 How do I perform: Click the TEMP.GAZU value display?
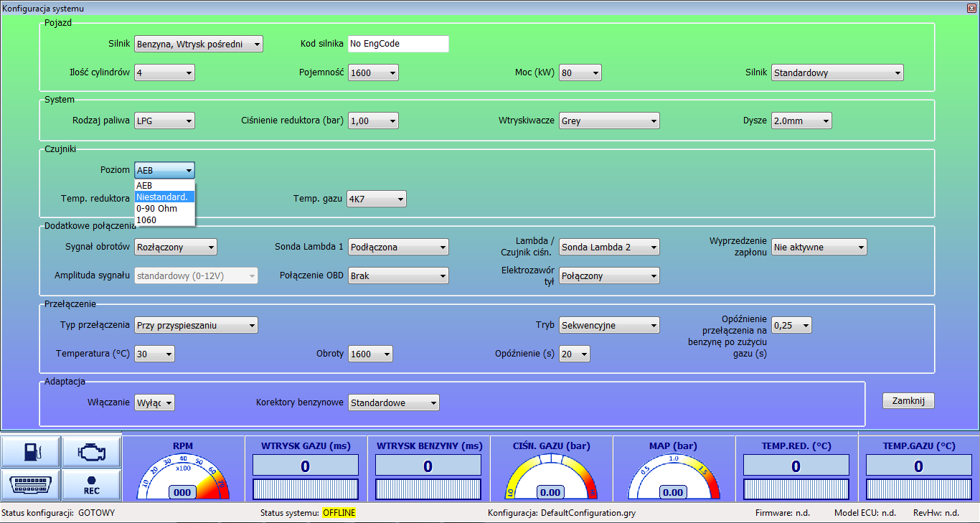918,466
